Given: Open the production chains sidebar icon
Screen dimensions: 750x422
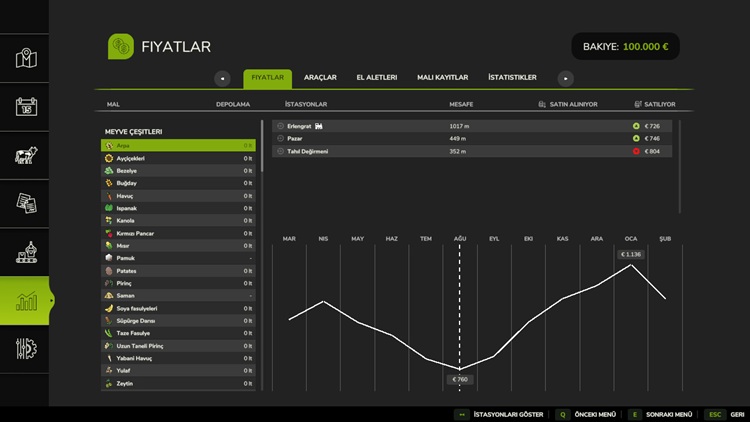Looking at the screenshot, I should [x=25, y=252].
